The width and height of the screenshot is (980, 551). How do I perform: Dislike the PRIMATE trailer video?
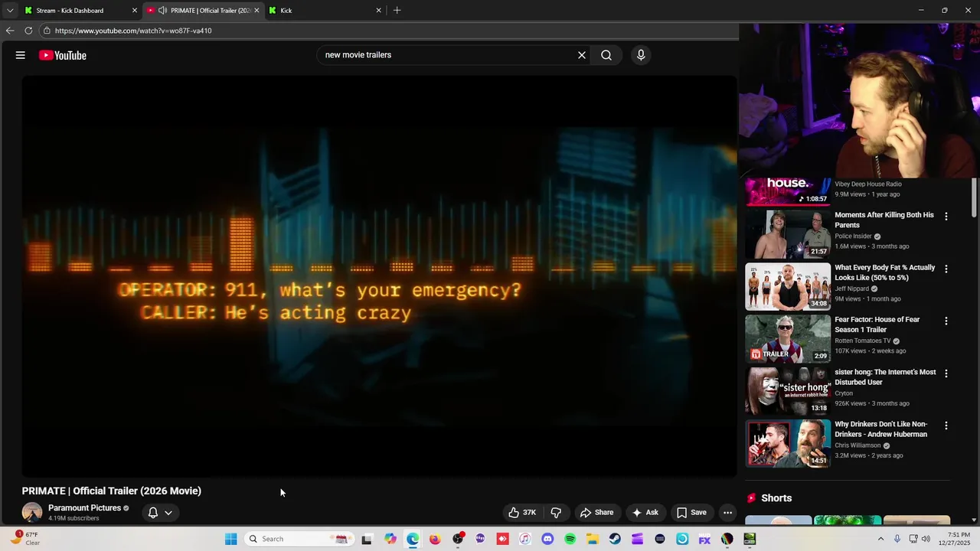click(557, 513)
